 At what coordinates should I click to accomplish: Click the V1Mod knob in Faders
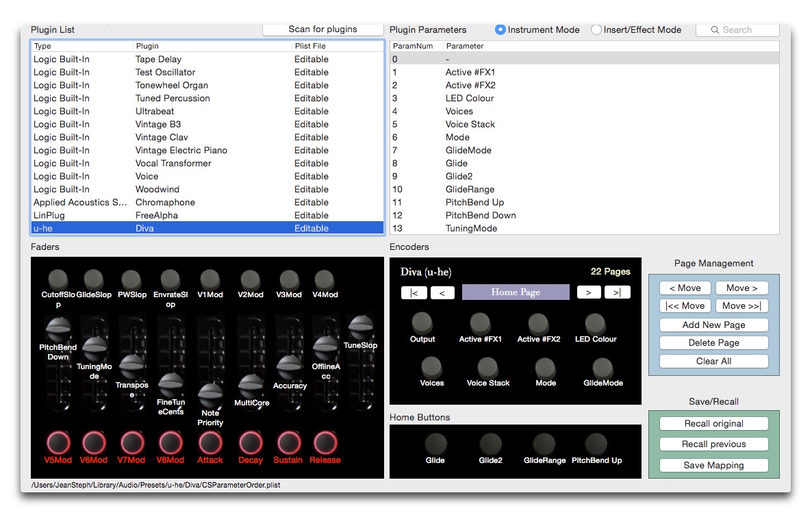(210, 279)
